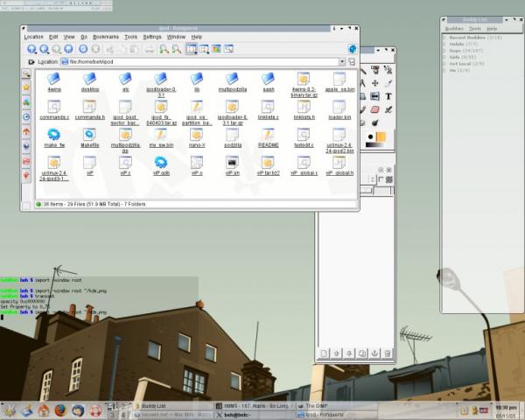Click the anchor layer button in GIMP dock

point(375,353)
